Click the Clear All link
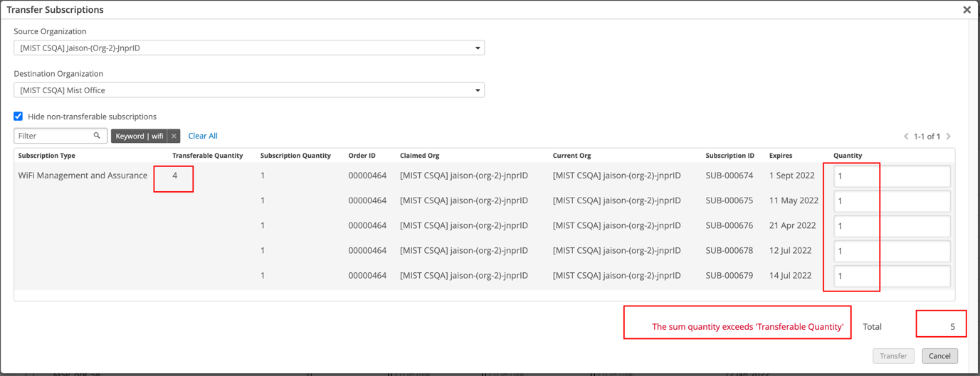This screenshot has height=376, width=980. [203, 136]
